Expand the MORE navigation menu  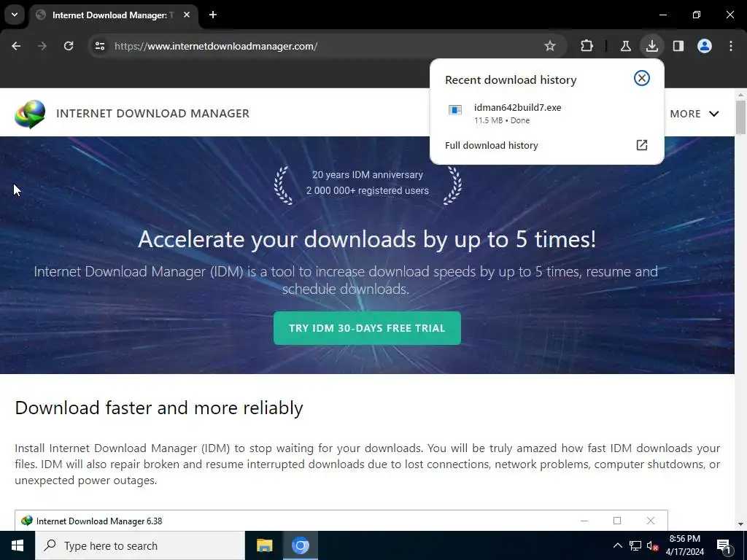(694, 114)
